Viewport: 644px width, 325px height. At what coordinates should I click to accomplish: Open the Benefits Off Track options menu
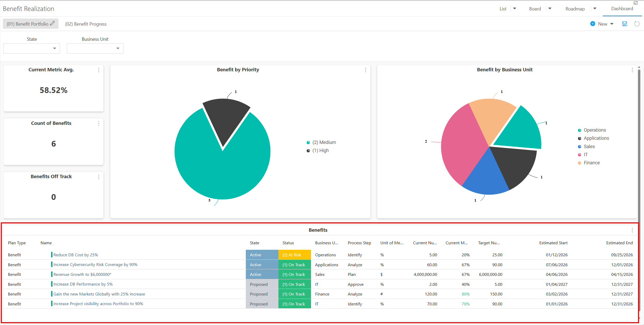click(x=99, y=177)
